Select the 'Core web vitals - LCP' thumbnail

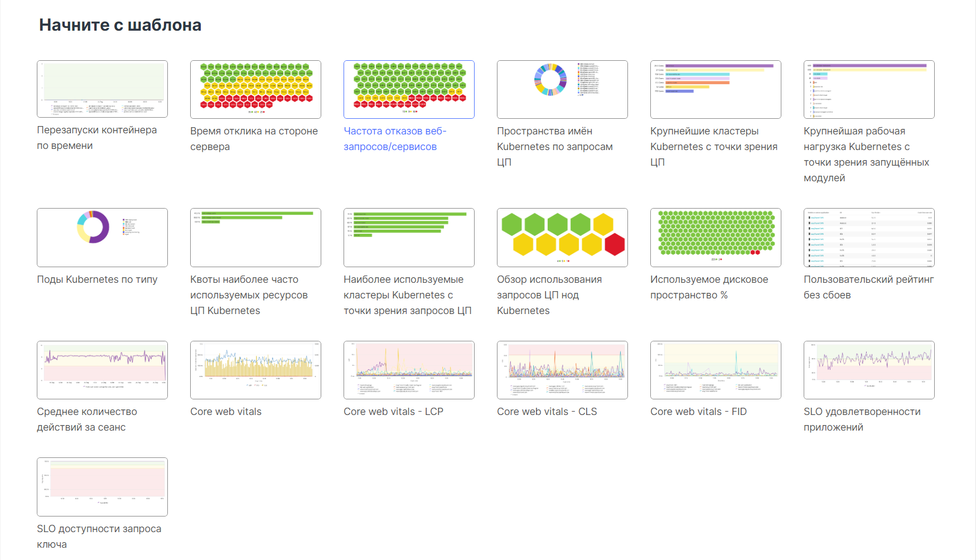(409, 370)
